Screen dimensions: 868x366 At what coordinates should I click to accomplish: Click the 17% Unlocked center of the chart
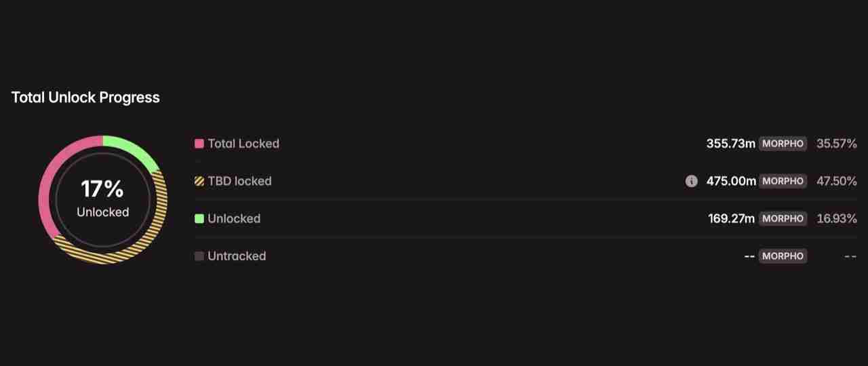tap(102, 199)
